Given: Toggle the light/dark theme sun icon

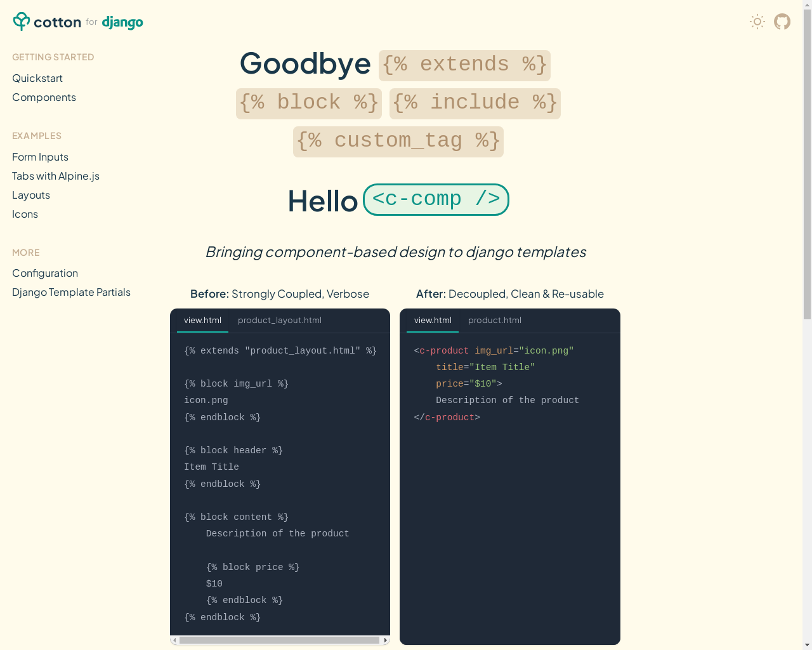Looking at the screenshot, I should tap(757, 22).
